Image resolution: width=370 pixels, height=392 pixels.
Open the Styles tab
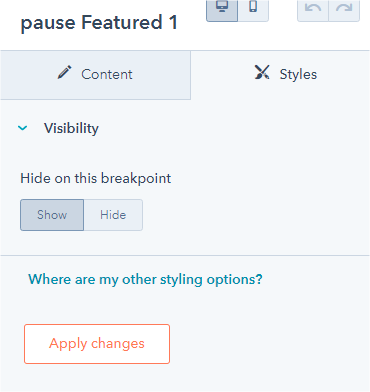click(x=280, y=75)
